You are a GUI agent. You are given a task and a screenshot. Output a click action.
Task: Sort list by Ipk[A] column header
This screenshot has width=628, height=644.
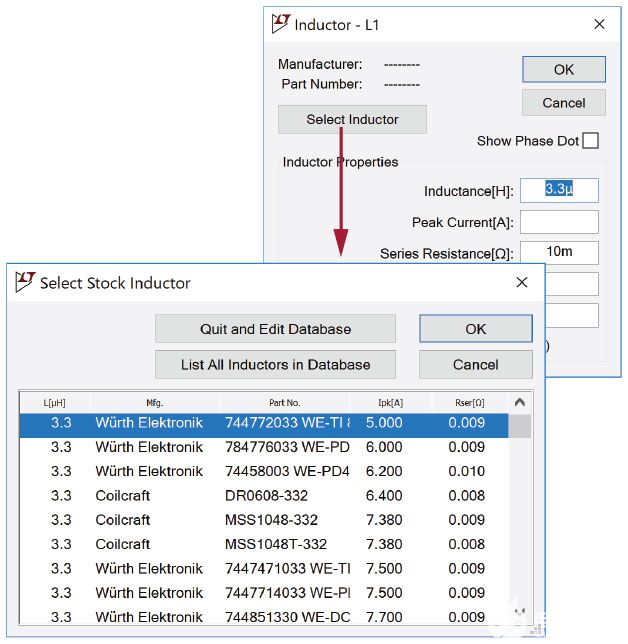(388, 402)
